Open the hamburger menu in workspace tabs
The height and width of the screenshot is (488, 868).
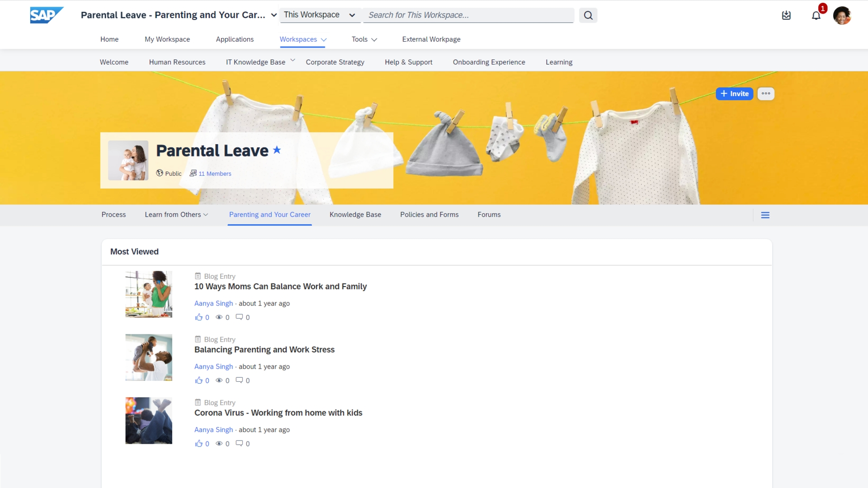(x=765, y=215)
